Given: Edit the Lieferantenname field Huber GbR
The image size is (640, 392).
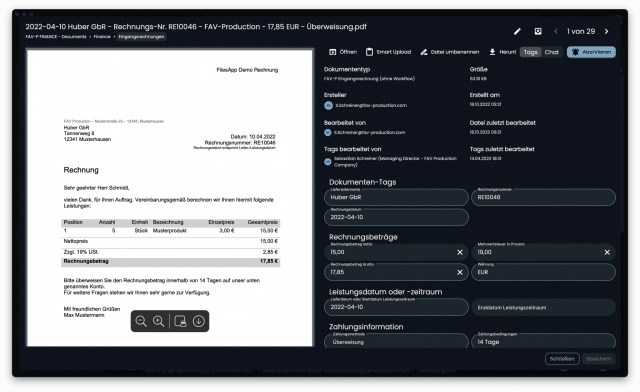Looking at the screenshot, I should coord(396,197).
